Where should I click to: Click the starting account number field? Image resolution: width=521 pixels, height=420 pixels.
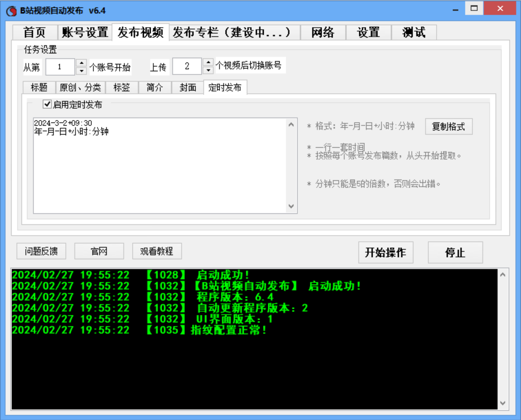pyautogui.click(x=60, y=67)
